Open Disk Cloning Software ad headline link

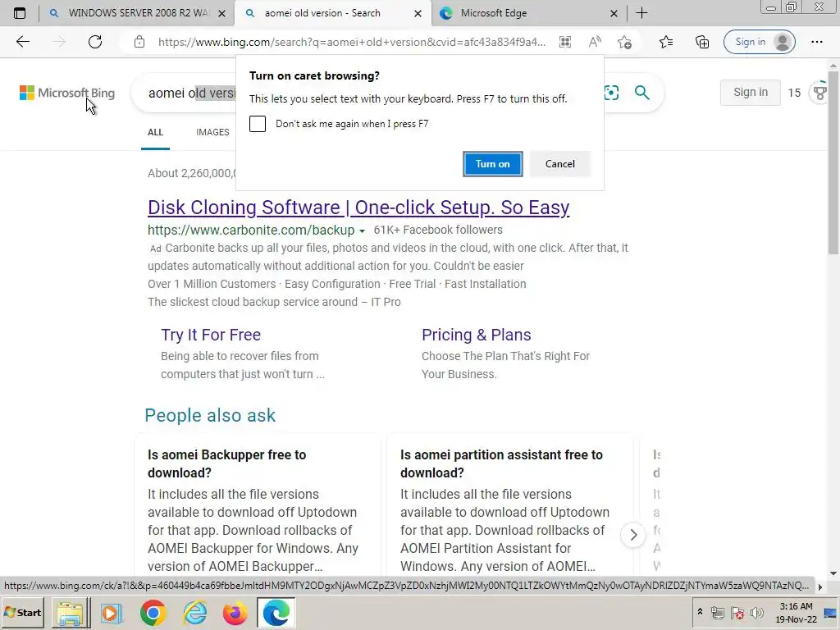click(x=358, y=208)
